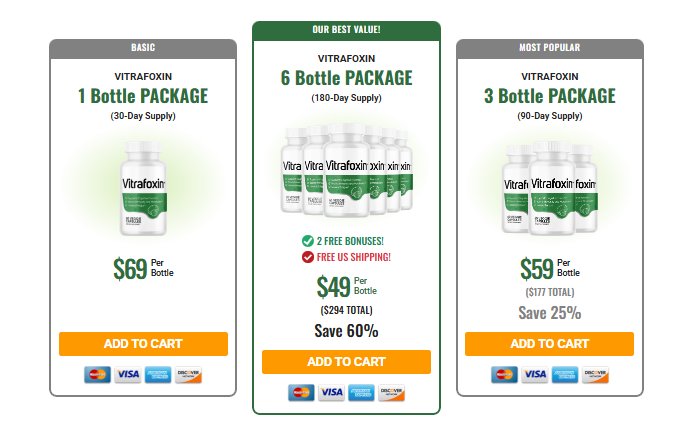This screenshot has height=438, width=679.
Task: Click Visa icon under 6 Bottle package
Action: click(x=331, y=393)
